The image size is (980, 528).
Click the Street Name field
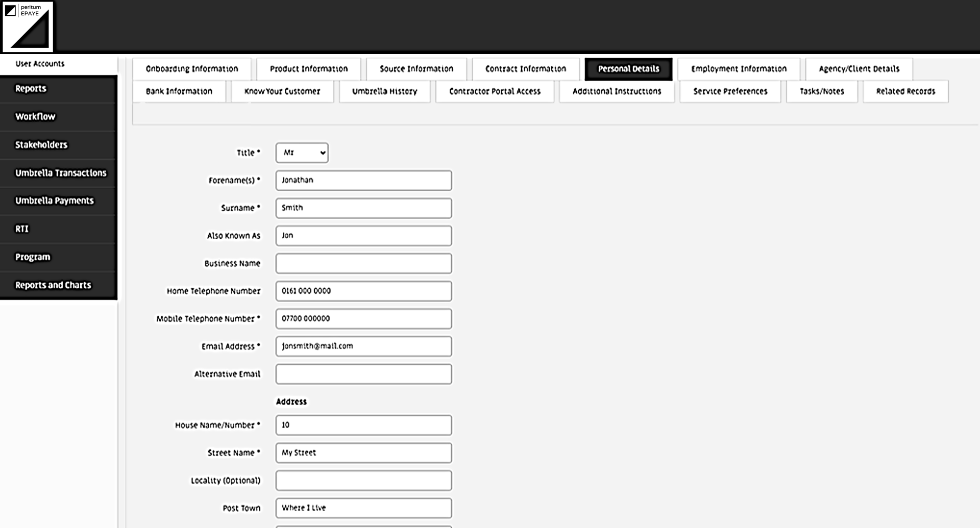click(363, 452)
